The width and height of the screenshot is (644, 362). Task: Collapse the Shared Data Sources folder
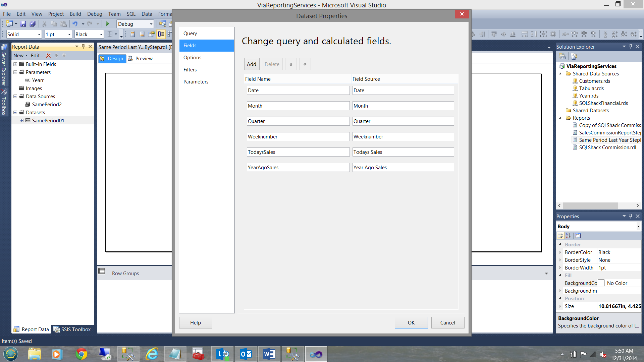click(560, 74)
